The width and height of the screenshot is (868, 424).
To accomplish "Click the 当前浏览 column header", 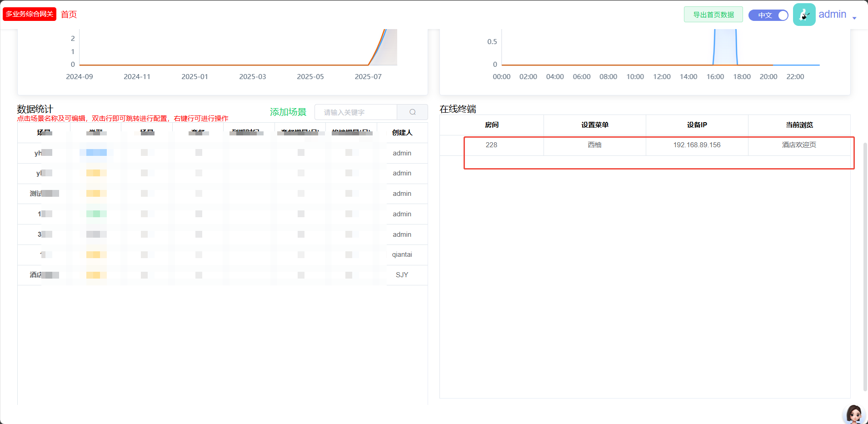I will (799, 125).
